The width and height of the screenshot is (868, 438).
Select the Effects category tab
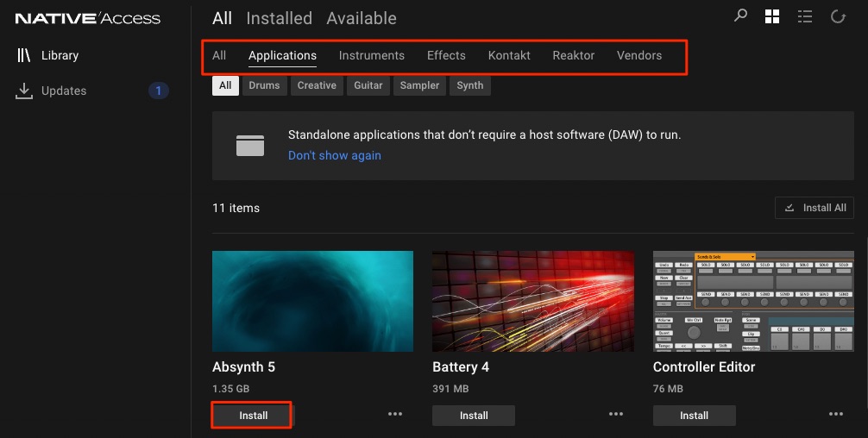click(446, 55)
